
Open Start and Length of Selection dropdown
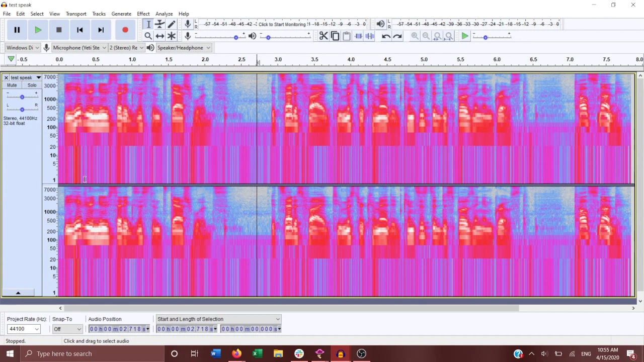(x=218, y=319)
